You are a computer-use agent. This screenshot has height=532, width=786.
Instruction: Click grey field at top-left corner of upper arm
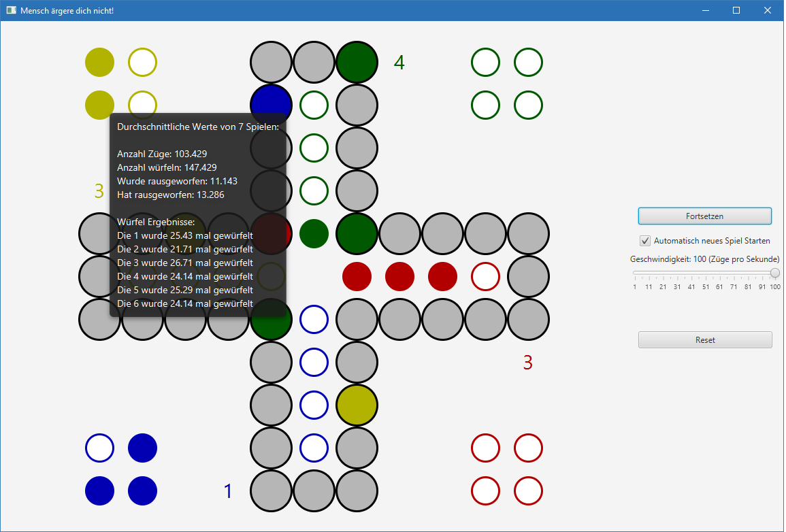tap(271, 62)
